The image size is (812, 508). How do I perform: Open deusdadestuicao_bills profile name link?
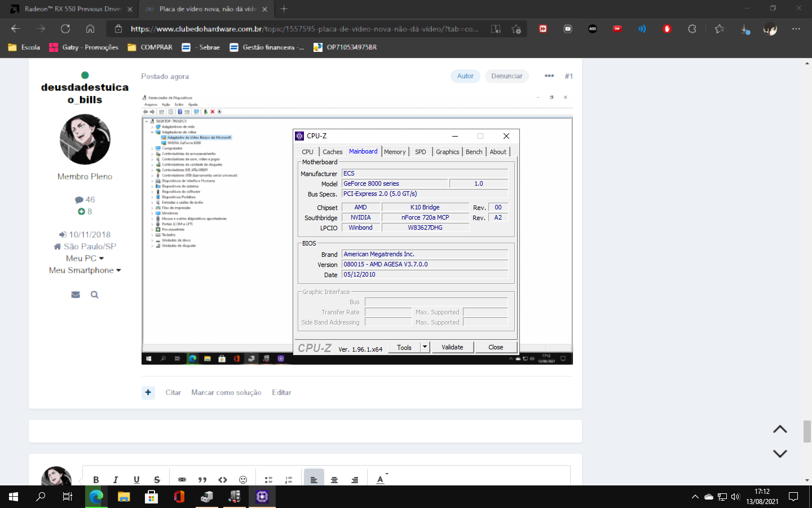point(85,94)
